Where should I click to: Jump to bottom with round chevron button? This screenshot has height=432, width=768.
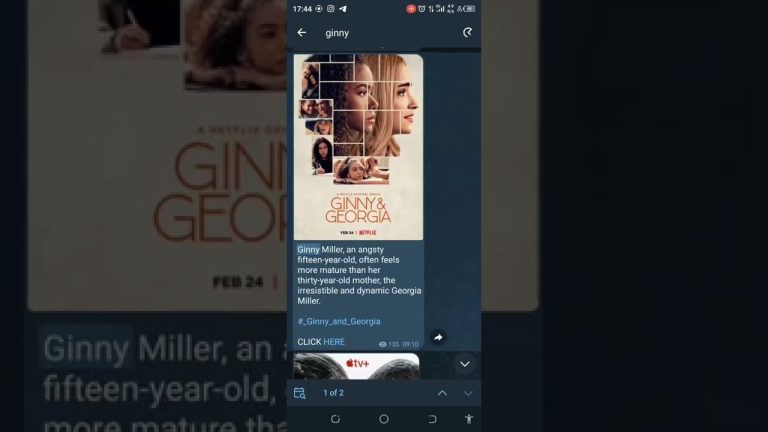click(465, 364)
